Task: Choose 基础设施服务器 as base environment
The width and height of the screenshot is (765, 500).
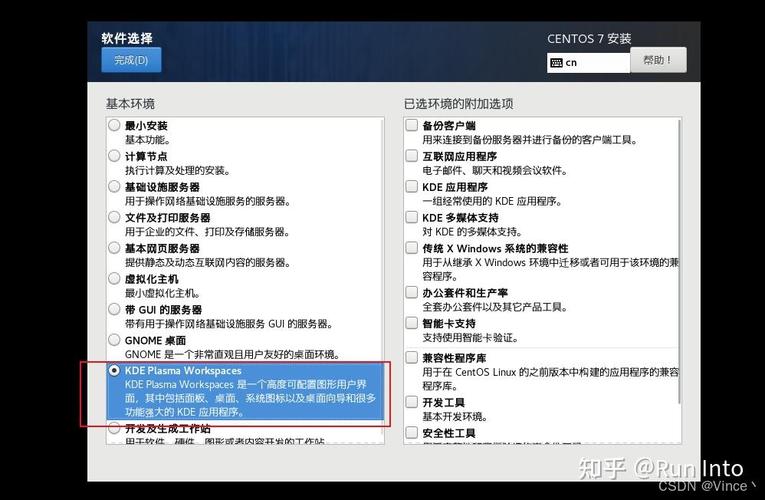Action: pyautogui.click(x=114, y=186)
